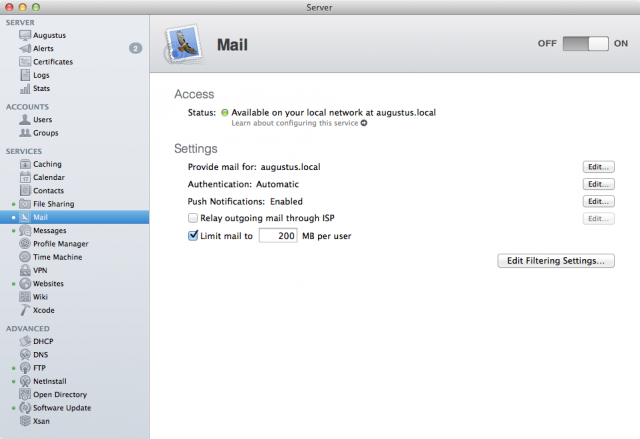Select the Open Directory label in sidebar
The width and height of the screenshot is (640, 439).
click(x=60, y=395)
